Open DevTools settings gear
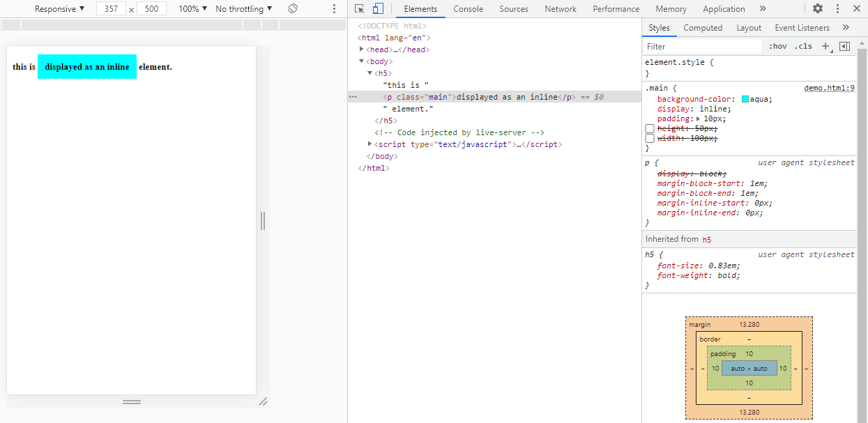Screen dimensions: 868x423 [x=818, y=9]
